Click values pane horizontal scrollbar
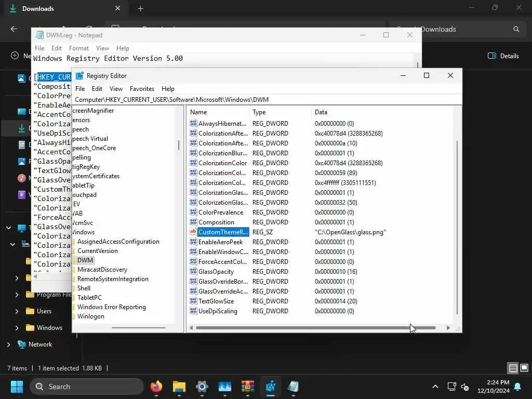 point(315,328)
